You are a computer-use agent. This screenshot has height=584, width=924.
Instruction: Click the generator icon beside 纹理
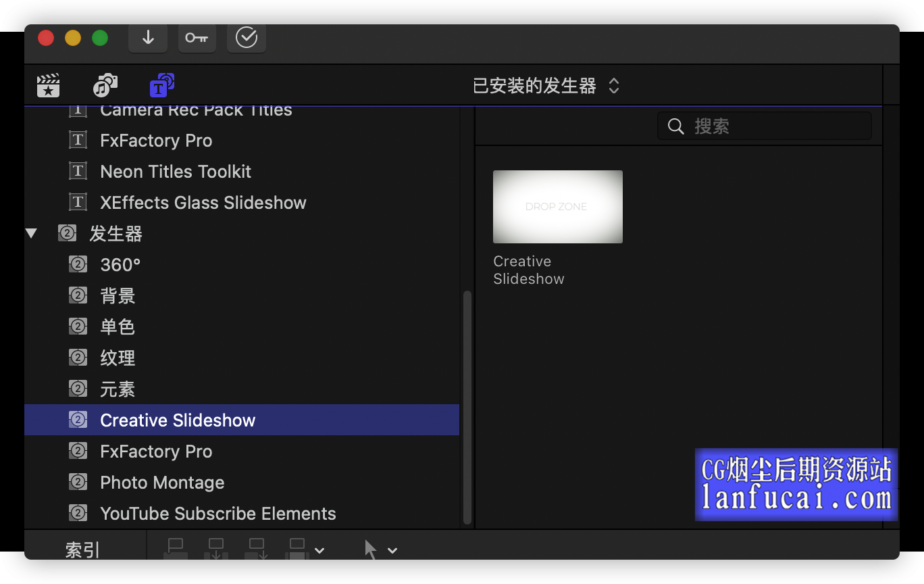pos(78,358)
